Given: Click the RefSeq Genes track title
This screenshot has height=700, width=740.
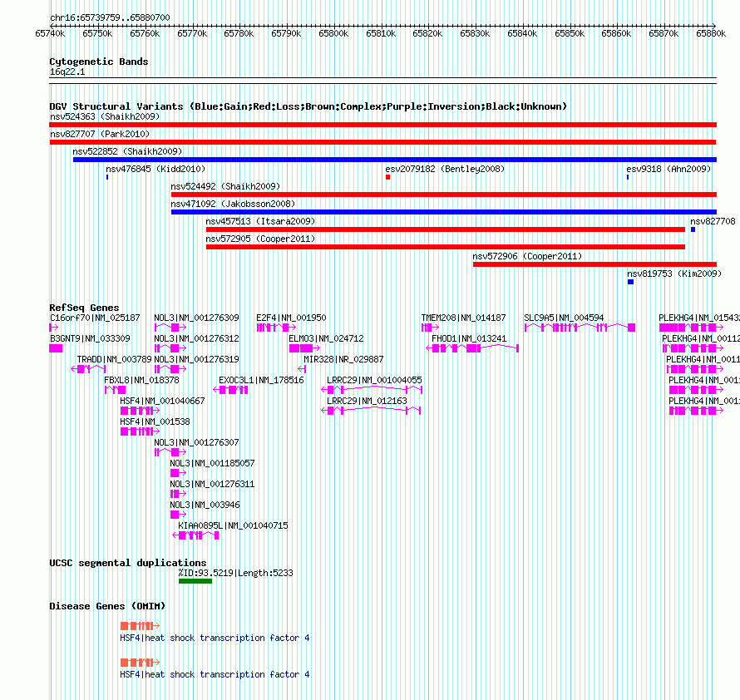Looking at the screenshot, I should (x=84, y=308).
